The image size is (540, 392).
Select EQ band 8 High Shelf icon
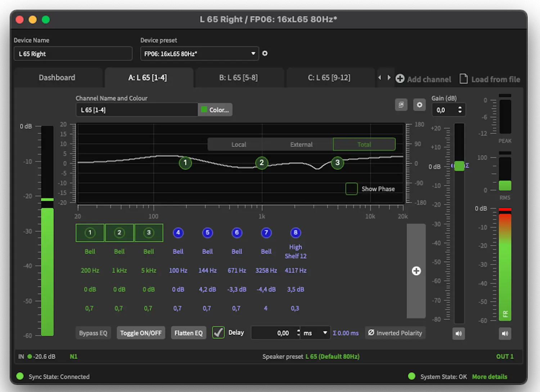click(295, 233)
